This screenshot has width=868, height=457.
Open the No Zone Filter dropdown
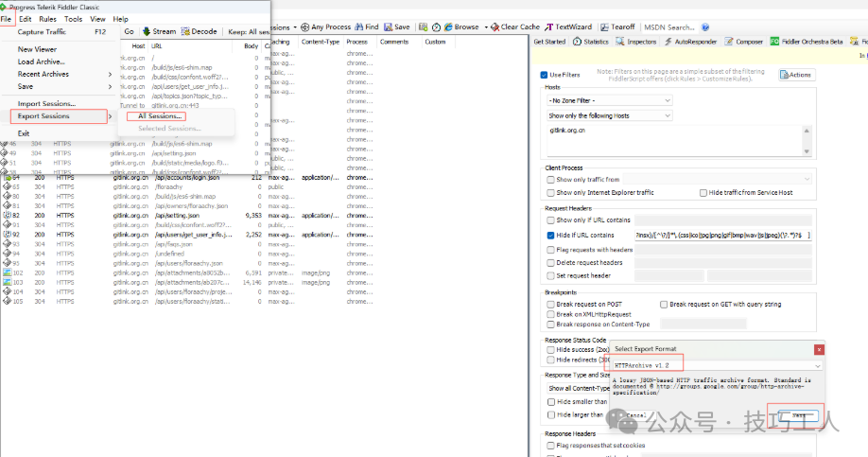pyautogui.click(x=610, y=100)
